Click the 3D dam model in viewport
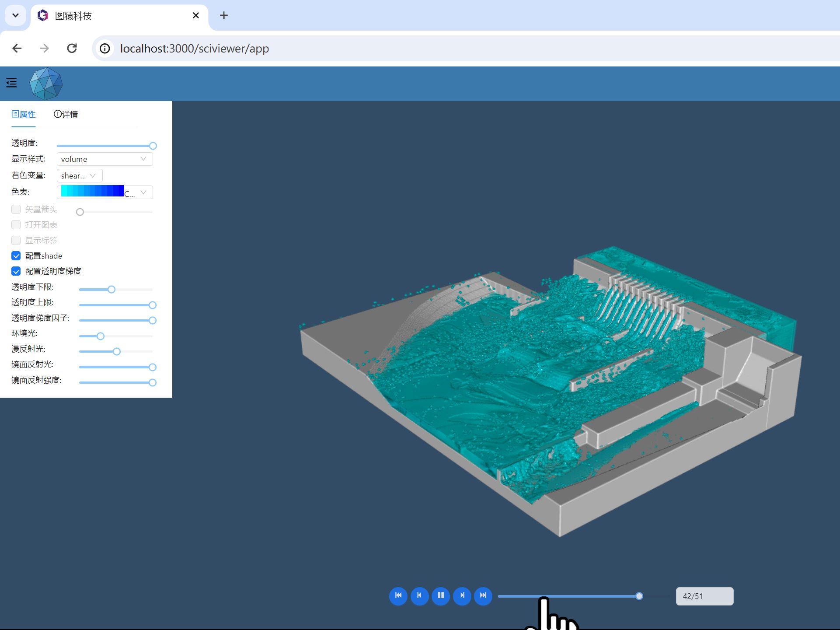The image size is (840, 630). coord(550,391)
